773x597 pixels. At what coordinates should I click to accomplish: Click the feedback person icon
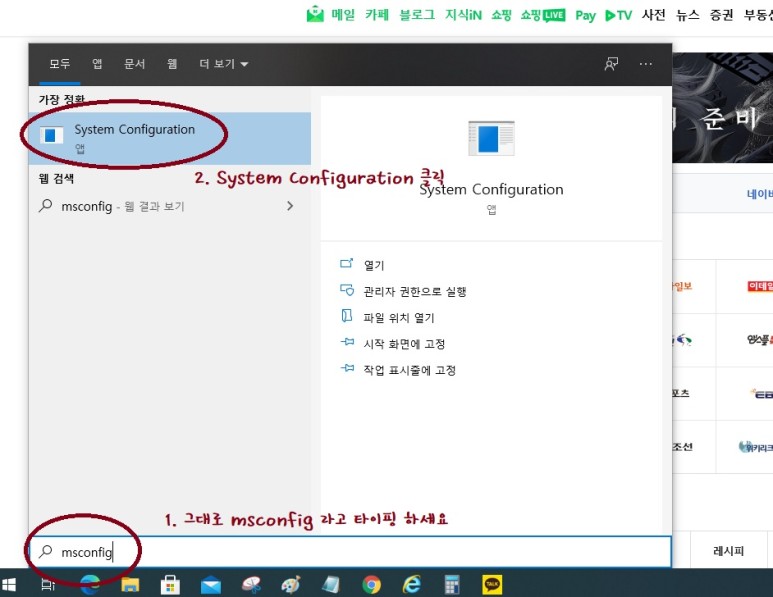[x=611, y=64]
